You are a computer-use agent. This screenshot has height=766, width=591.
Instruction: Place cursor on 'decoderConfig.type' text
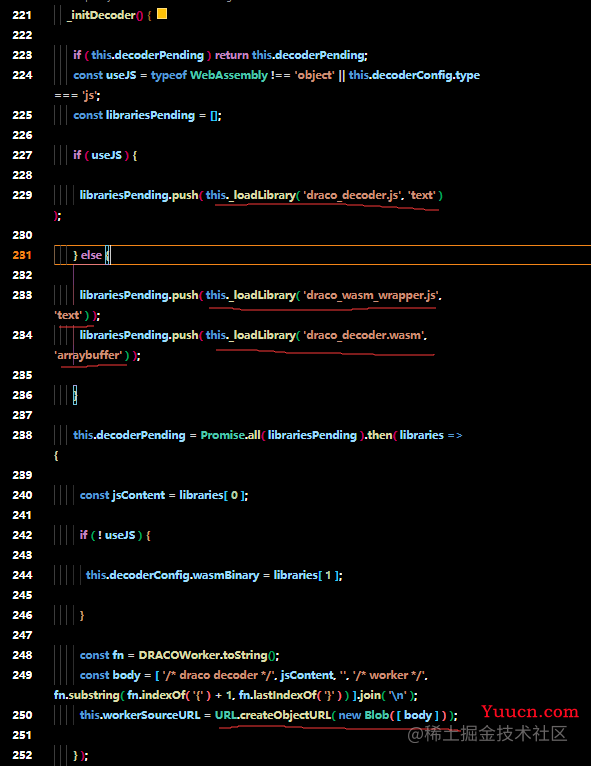[x=426, y=75]
